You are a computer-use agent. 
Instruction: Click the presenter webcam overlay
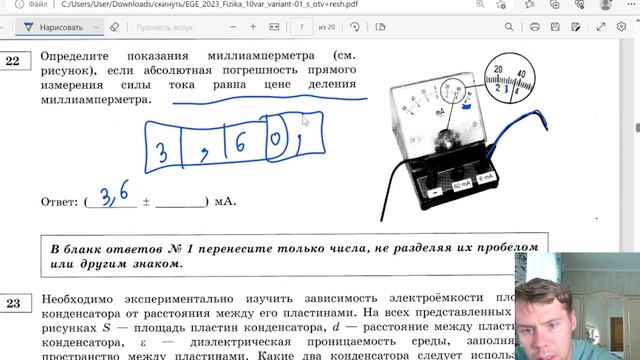click(578, 306)
